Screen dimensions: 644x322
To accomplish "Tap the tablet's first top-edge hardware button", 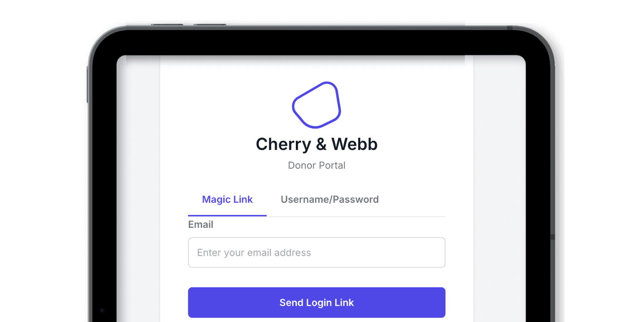I will [x=167, y=25].
